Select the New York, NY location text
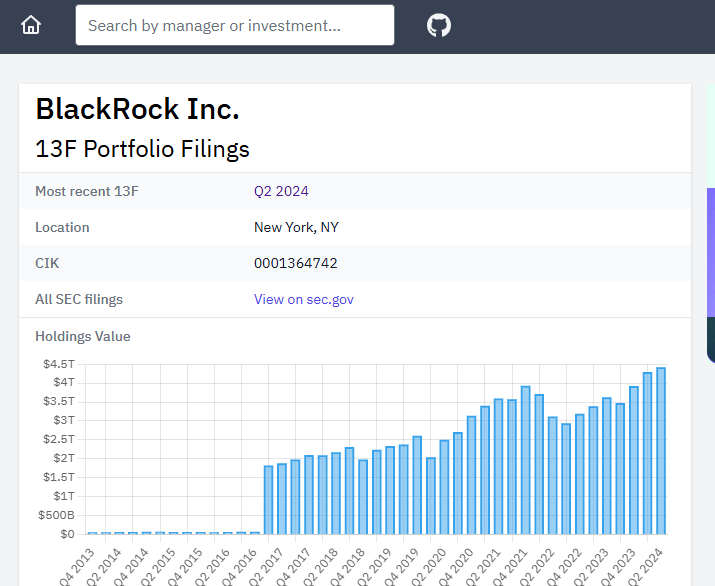The image size is (715, 586). pyautogui.click(x=296, y=227)
